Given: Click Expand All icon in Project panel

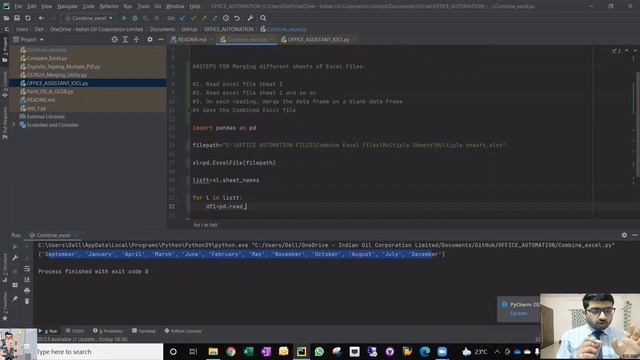Looking at the screenshot, I should pos(125,40).
